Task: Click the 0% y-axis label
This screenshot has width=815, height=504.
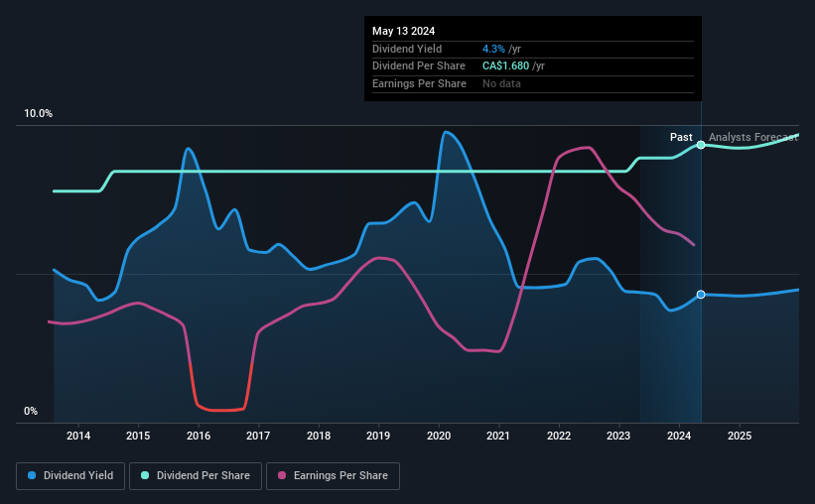Action: pyautogui.click(x=31, y=411)
